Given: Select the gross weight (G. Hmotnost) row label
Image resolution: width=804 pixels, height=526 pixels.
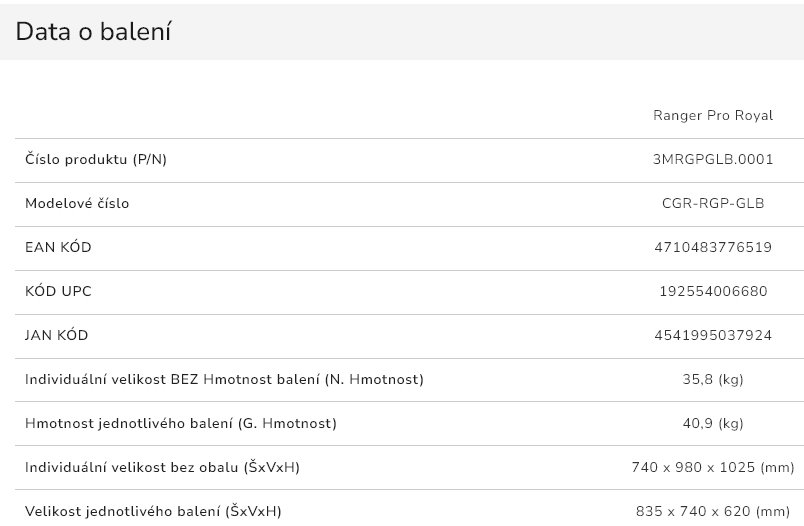Looking at the screenshot, I should 181,423.
